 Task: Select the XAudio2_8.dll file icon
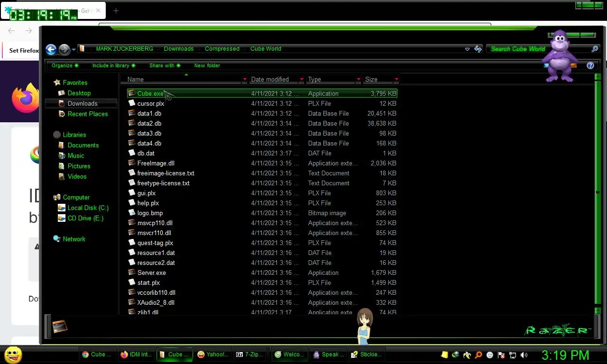132,302
